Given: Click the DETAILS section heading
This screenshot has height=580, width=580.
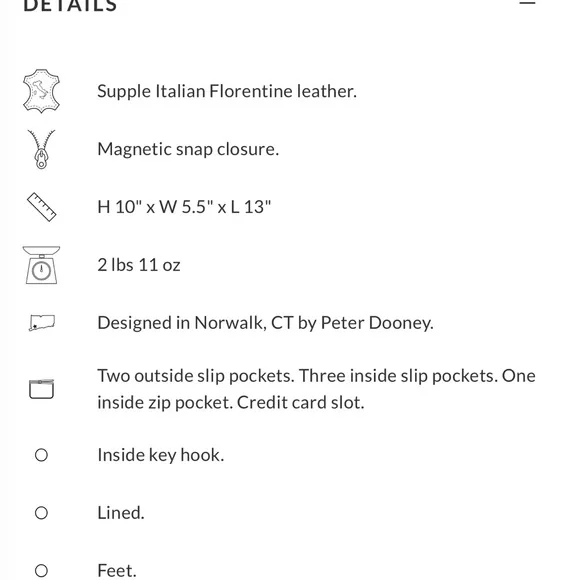Looking at the screenshot, I should [x=70, y=5].
